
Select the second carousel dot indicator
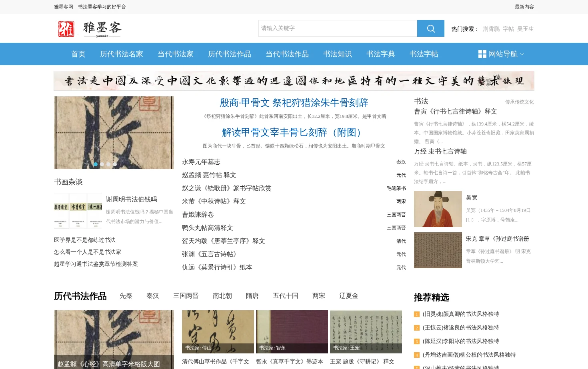click(x=102, y=164)
